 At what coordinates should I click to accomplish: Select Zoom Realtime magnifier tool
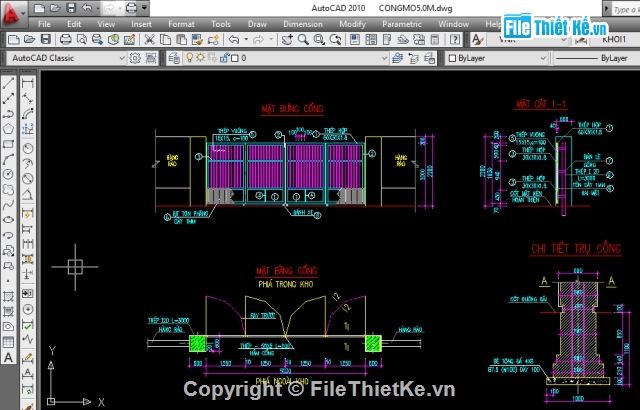click(303, 40)
